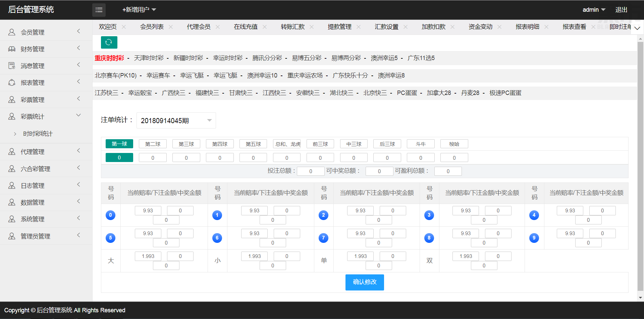This screenshot has width=644, height=319.
Task: Click the 财务管理 book icon
Action: click(x=12, y=49)
